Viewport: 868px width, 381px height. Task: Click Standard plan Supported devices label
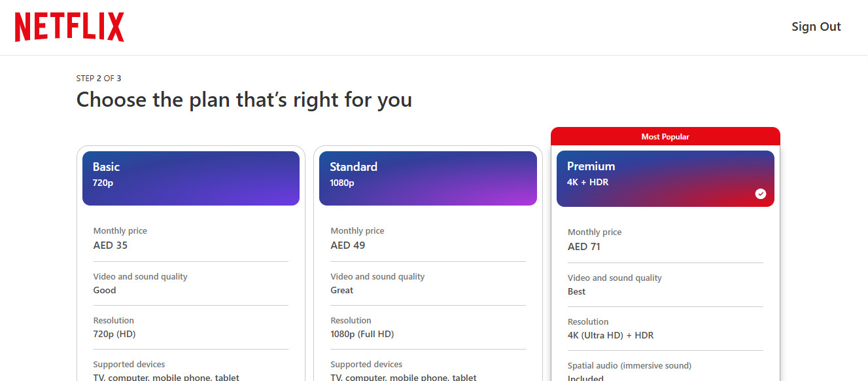click(x=366, y=364)
